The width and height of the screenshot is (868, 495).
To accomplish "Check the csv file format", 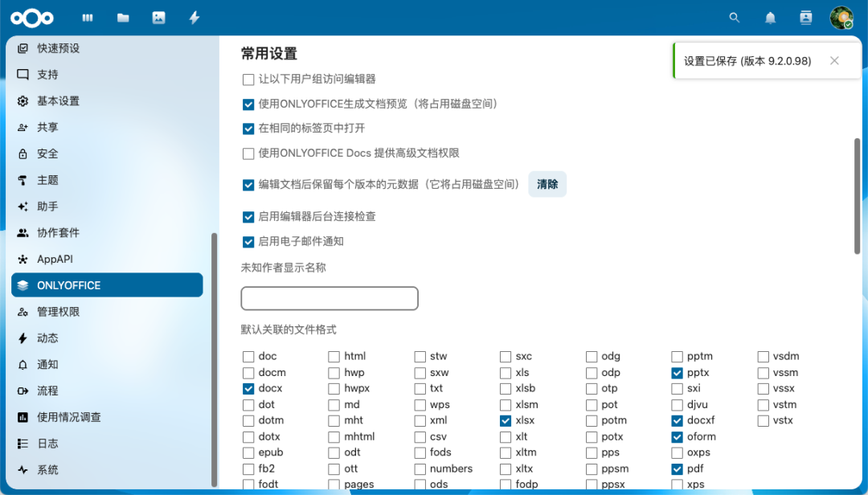I will pyautogui.click(x=419, y=436).
